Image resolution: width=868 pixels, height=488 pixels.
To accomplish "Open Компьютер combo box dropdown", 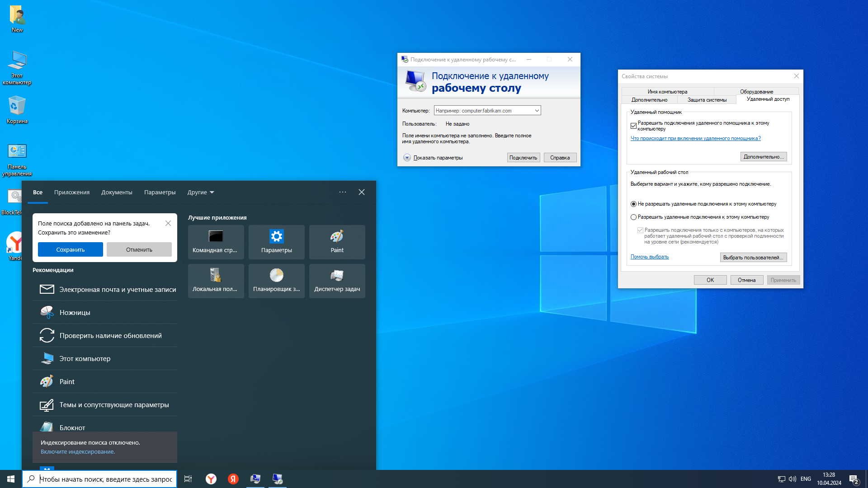I will click(x=537, y=110).
